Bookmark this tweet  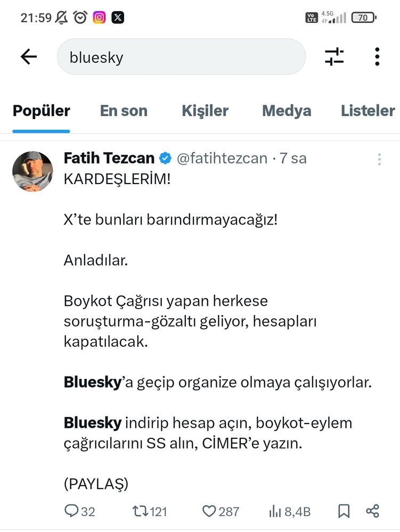click(x=344, y=511)
